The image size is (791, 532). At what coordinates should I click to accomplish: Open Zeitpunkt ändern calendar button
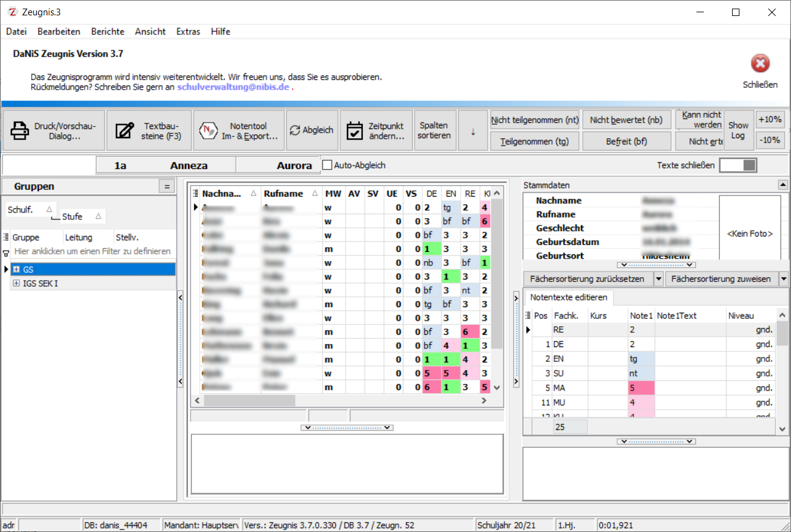pos(376,130)
